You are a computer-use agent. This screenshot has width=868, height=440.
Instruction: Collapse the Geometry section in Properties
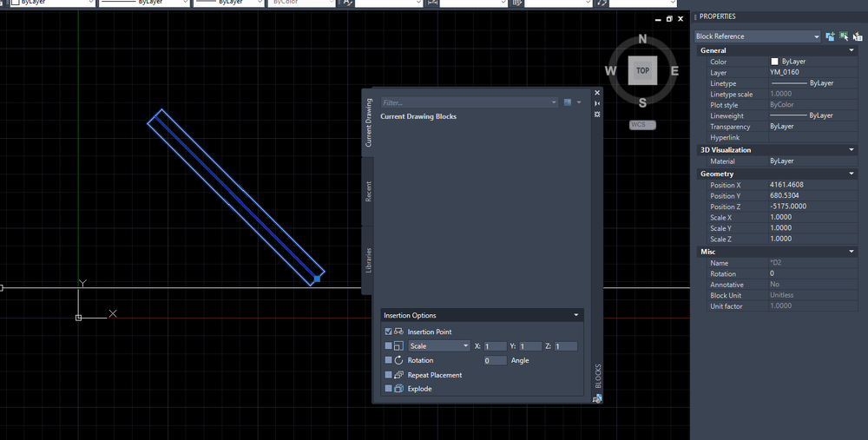coord(852,174)
